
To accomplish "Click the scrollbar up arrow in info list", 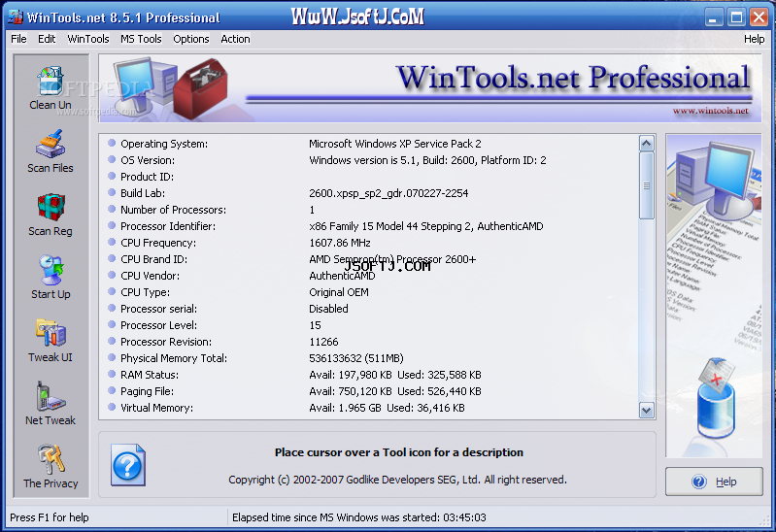I will [647, 144].
